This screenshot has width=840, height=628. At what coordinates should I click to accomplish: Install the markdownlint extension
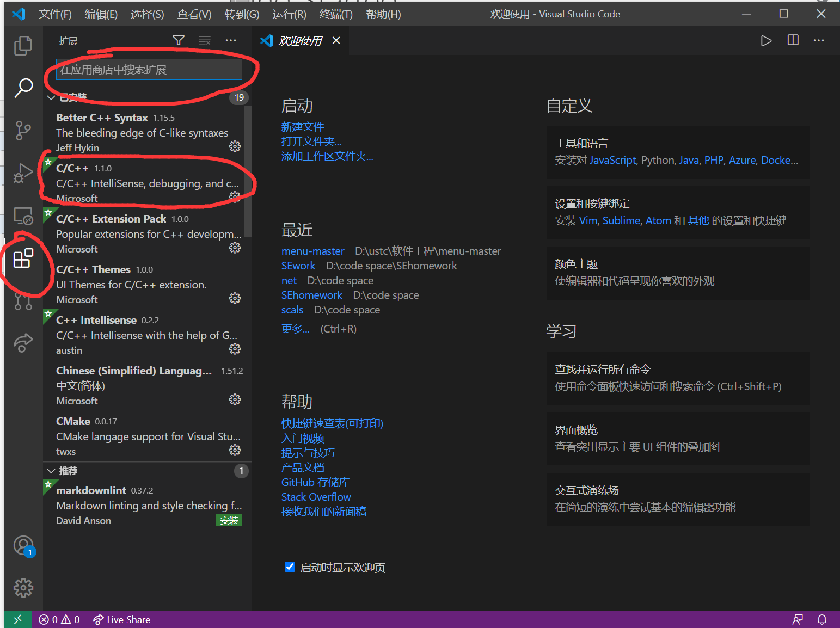tap(229, 520)
